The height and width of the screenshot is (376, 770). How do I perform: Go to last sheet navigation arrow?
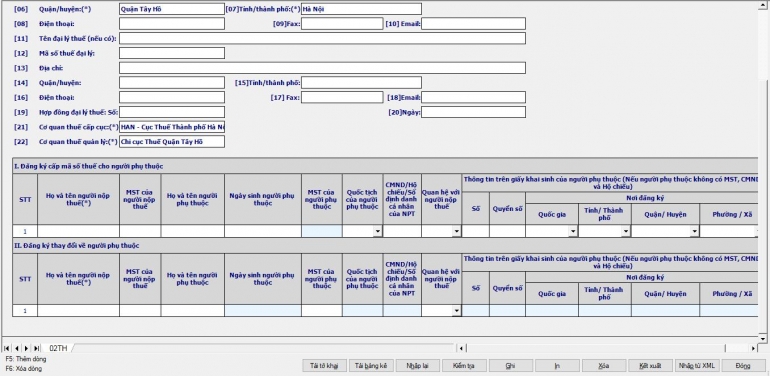36,348
